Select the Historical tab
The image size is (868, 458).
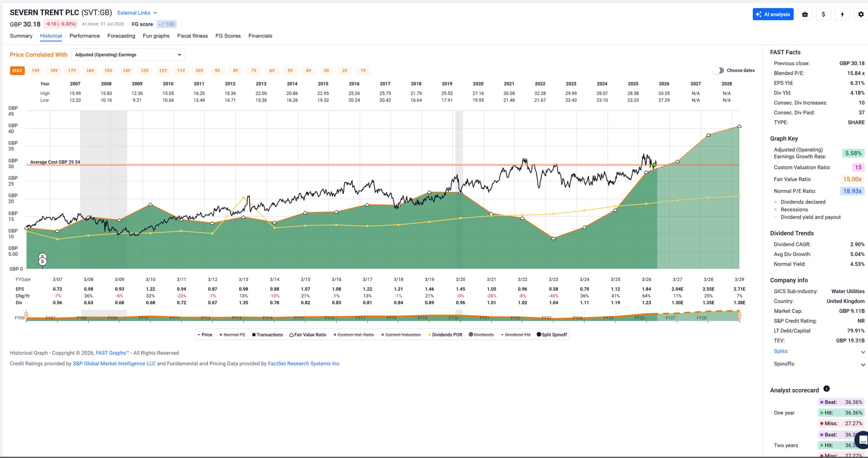tap(51, 36)
